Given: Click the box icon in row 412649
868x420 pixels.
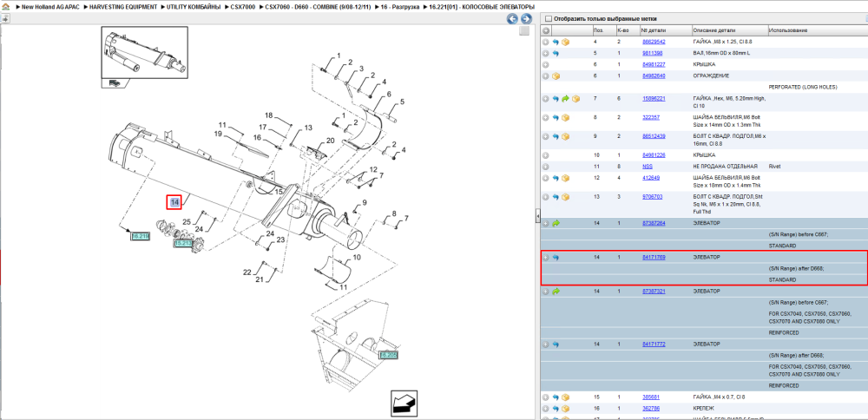Looking at the screenshot, I should 566,178.
